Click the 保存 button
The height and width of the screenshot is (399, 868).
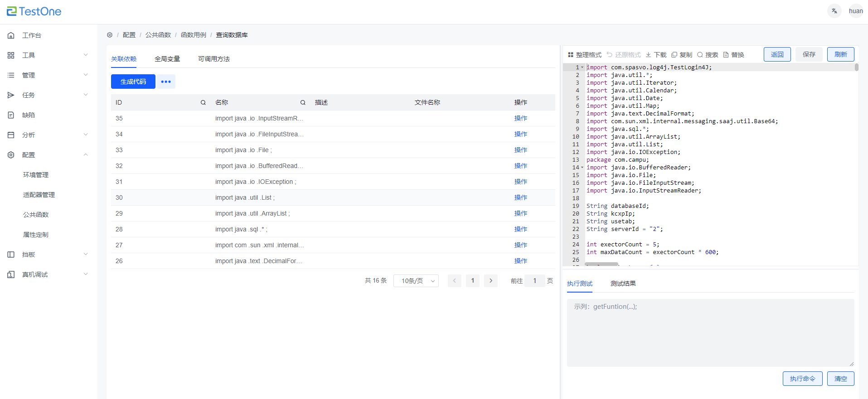click(809, 54)
